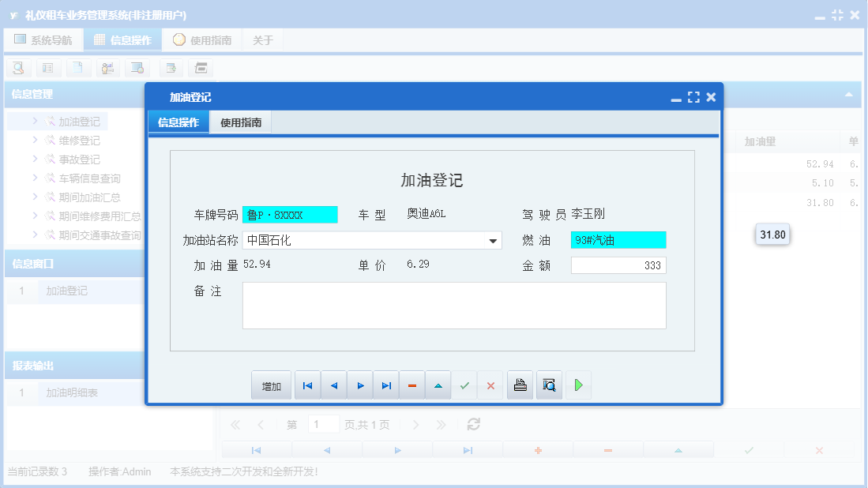Click the 金额 input field showing 333
Image resolution: width=868 pixels, height=488 pixels.
click(x=618, y=265)
